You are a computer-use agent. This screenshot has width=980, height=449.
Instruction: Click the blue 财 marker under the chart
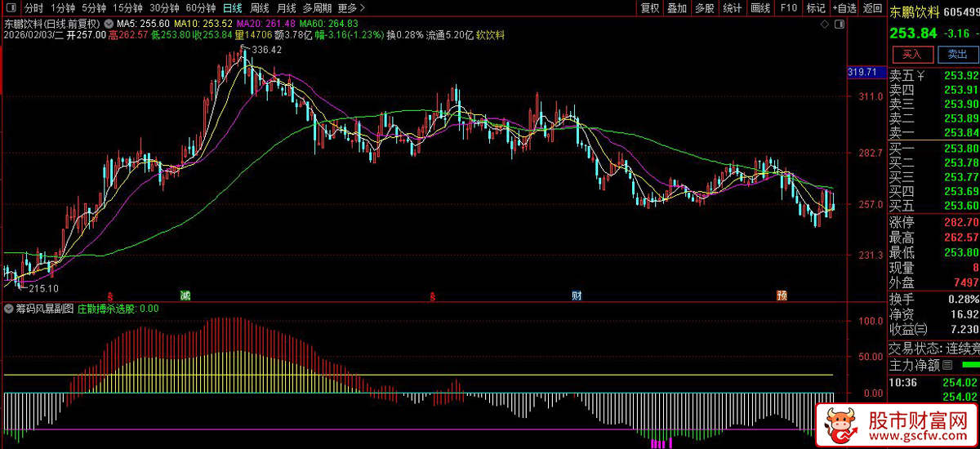[576, 295]
